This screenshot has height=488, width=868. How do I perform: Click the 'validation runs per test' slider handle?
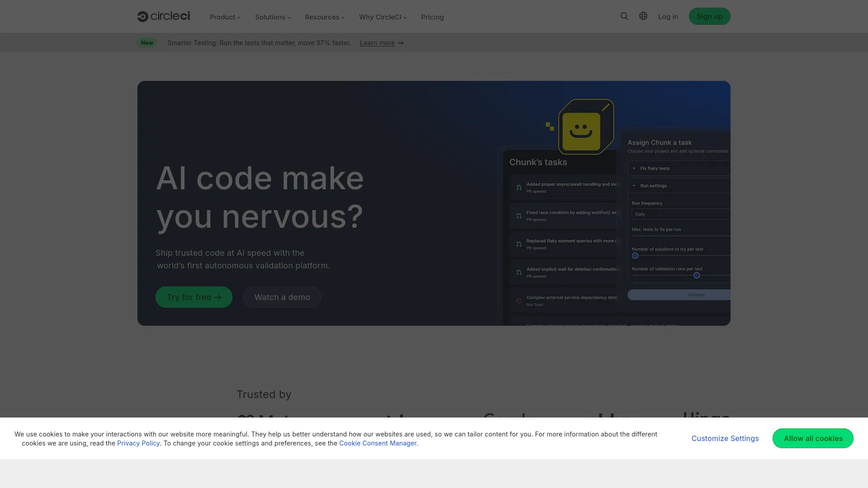(697, 275)
